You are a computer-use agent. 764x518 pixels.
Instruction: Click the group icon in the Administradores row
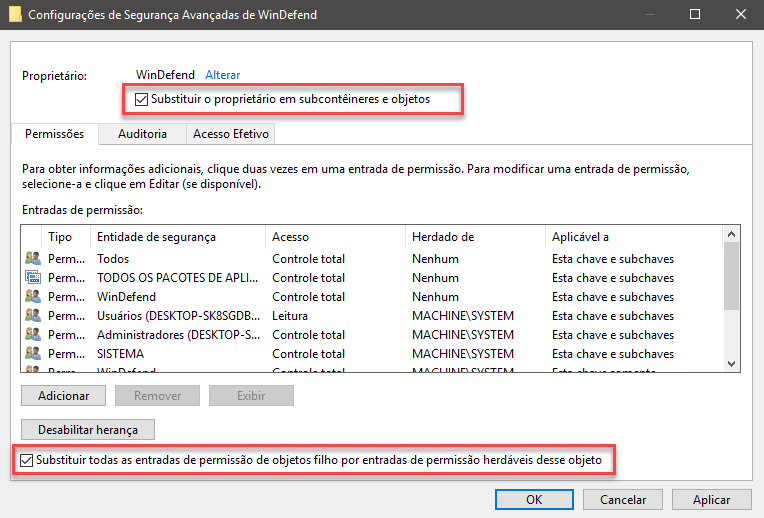point(33,334)
